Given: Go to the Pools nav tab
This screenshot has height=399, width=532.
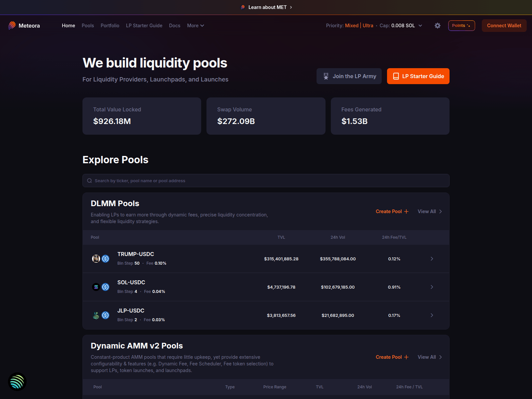Looking at the screenshot, I should (x=88, y=26).
